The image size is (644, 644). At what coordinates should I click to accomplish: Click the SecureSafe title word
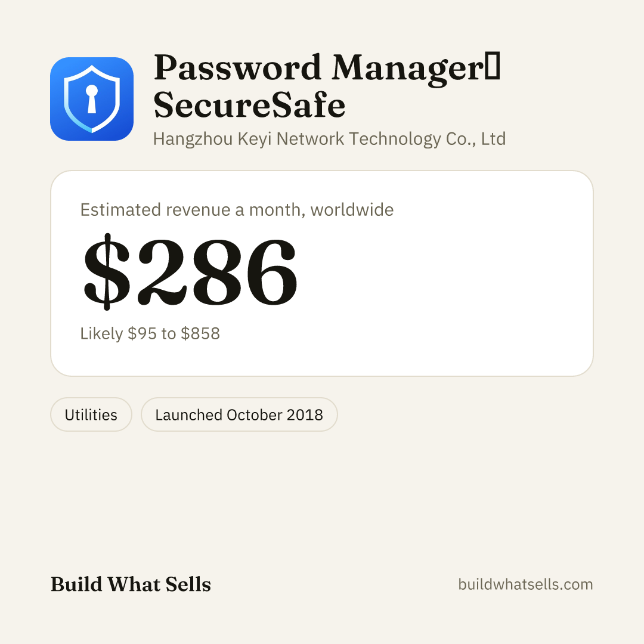point(249,105)
